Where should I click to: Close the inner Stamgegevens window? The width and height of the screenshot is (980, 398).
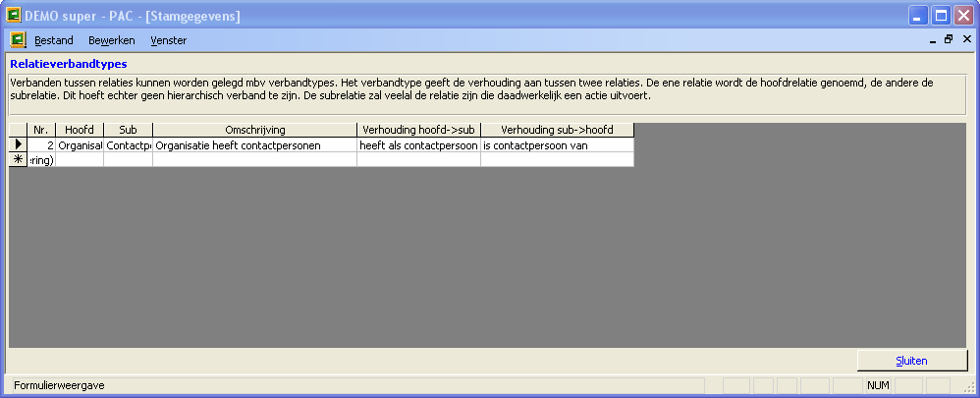[966, 39]
